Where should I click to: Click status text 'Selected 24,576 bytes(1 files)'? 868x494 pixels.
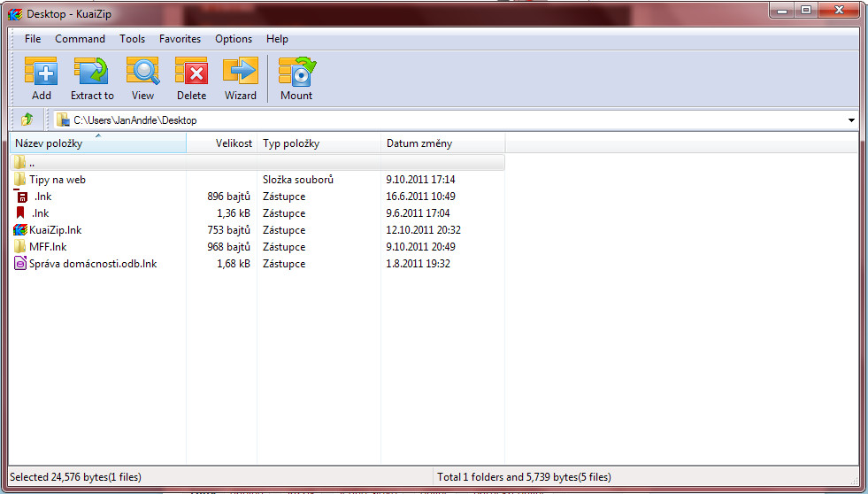coord(75,477)
